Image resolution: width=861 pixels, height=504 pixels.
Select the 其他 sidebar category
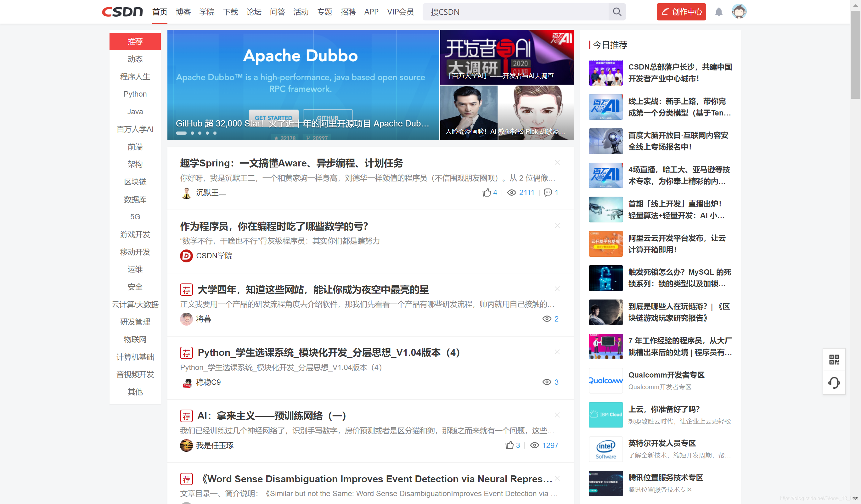point(135,392)
